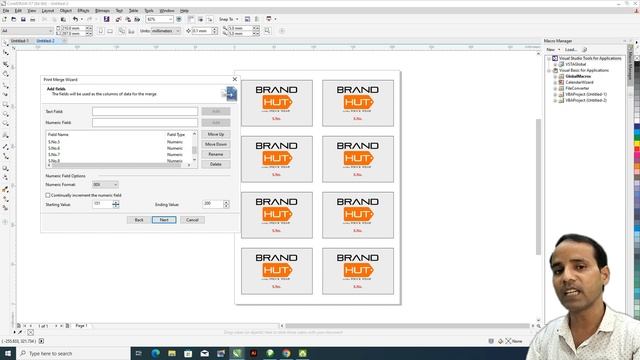Click the portrait orientation icon
640x360 pixels.
point(101,31)
